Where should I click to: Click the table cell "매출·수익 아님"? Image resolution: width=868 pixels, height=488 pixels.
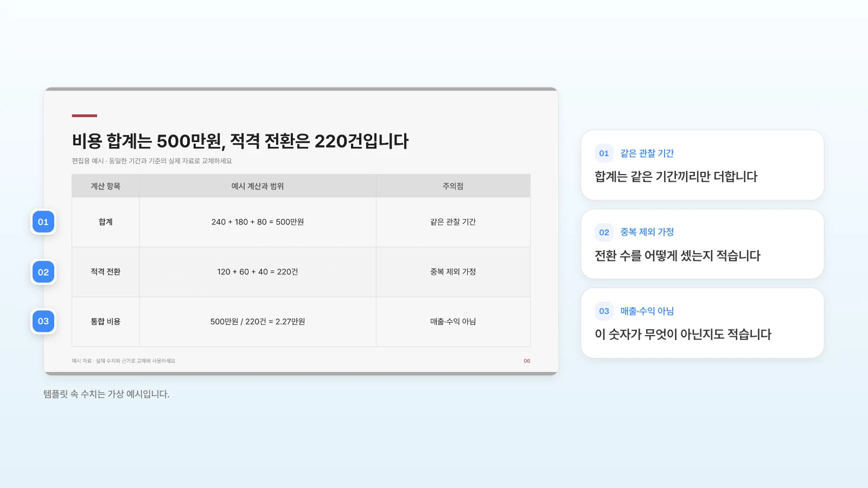click(453, 322)
